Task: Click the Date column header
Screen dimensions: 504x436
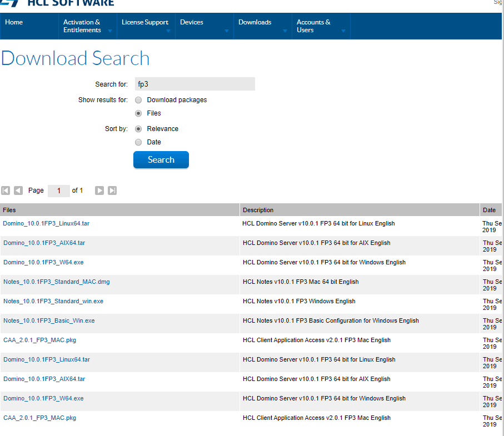Action: pos(491,210)
